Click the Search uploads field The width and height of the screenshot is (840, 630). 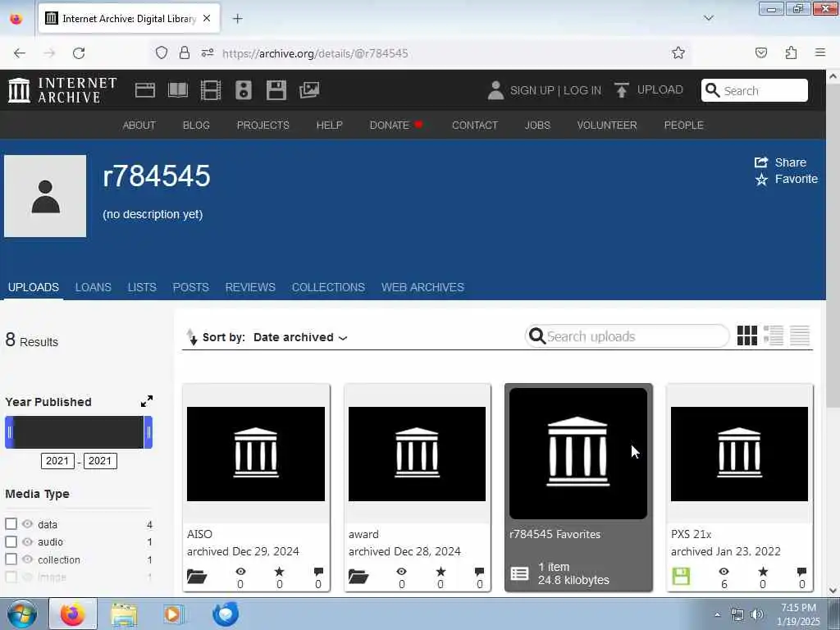pos(628,336)
